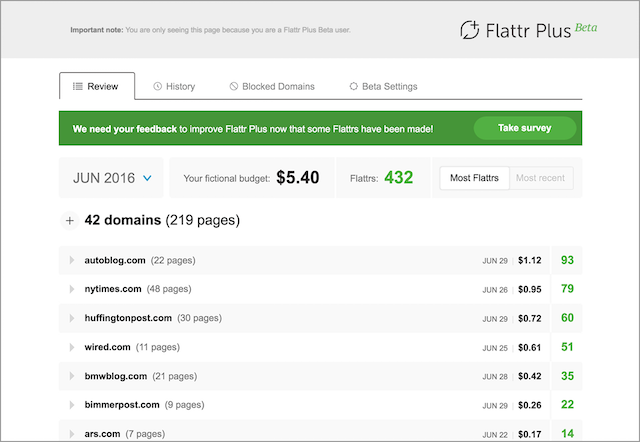The image size is (640, 442).
Task: Click the "(22 pages)" text for autoblog.com
Action: pos(173,260)
